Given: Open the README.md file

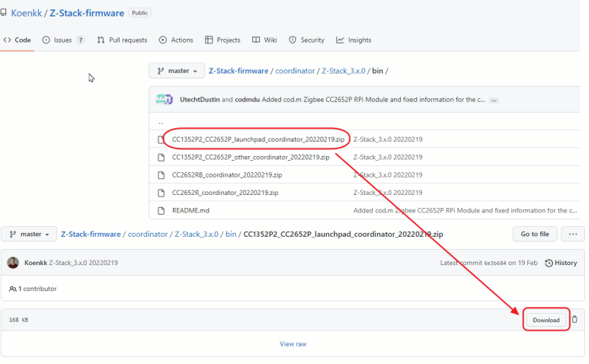Looking at the screenshot, I should click(x=190, y=210).
